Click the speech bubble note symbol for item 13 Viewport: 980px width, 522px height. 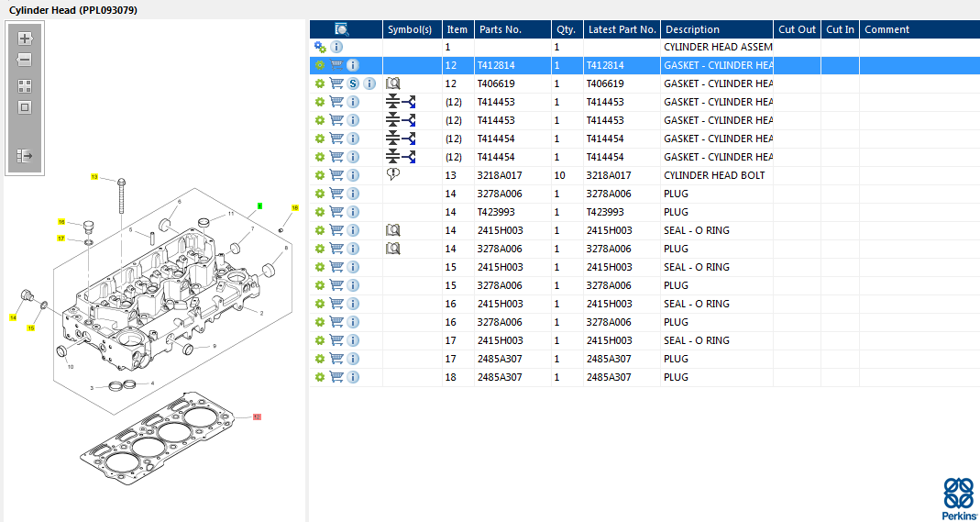tap(393, 175)
